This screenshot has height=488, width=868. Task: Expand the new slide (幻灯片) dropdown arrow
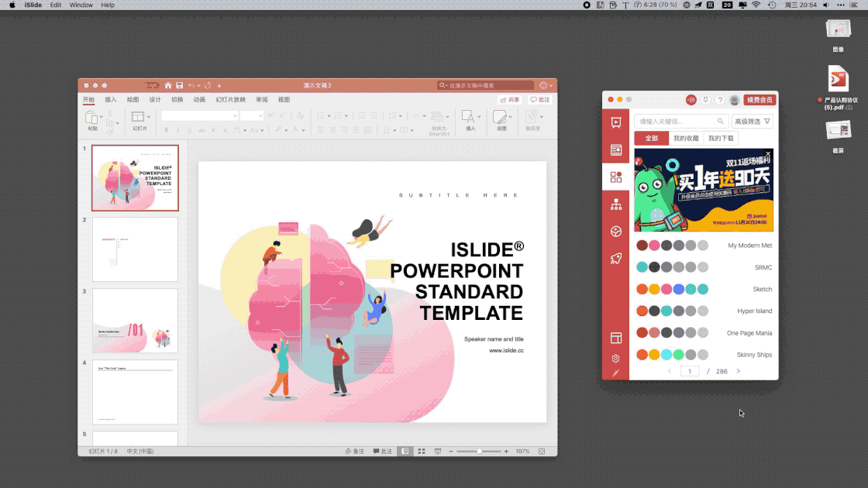point(148,117)
